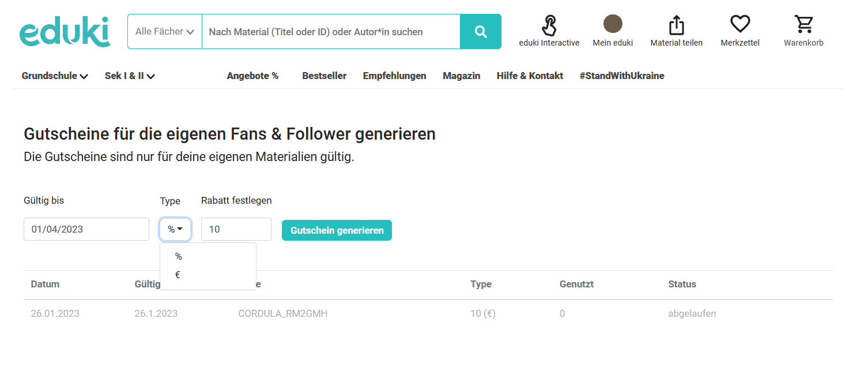The height and width of the screenshot is (378, 868).
Task: Open the Magazin link
Action: [461, 76]
